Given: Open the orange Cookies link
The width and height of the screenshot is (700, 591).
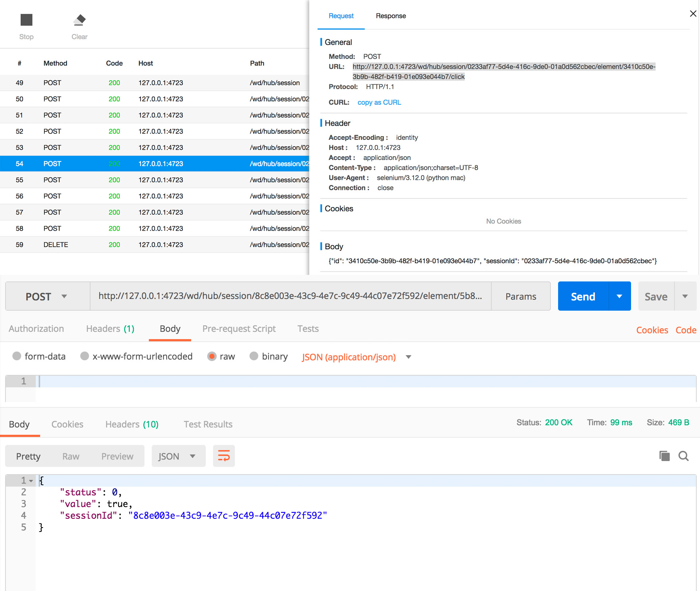Looking at the screenshot, I should (x=652, y=330).
